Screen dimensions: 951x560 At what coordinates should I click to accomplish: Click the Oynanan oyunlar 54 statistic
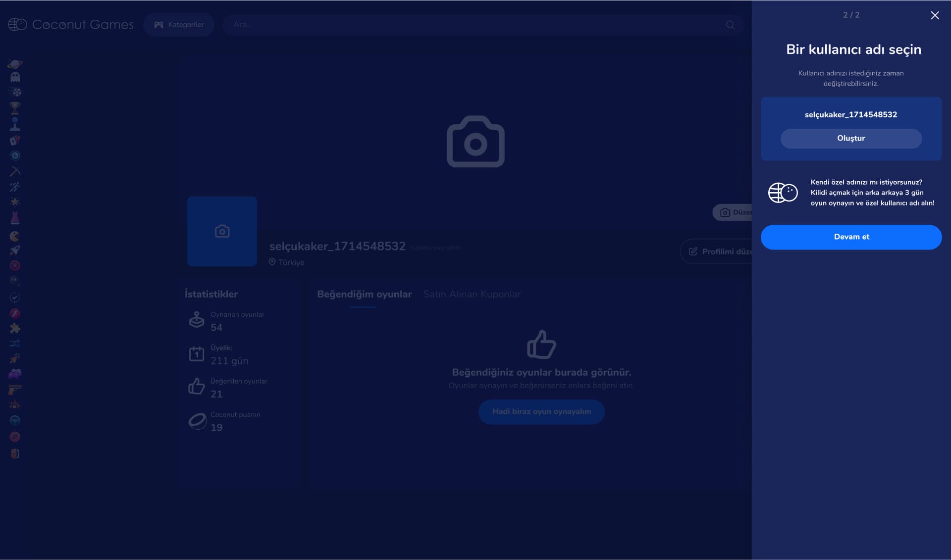(x=226, y=321)
